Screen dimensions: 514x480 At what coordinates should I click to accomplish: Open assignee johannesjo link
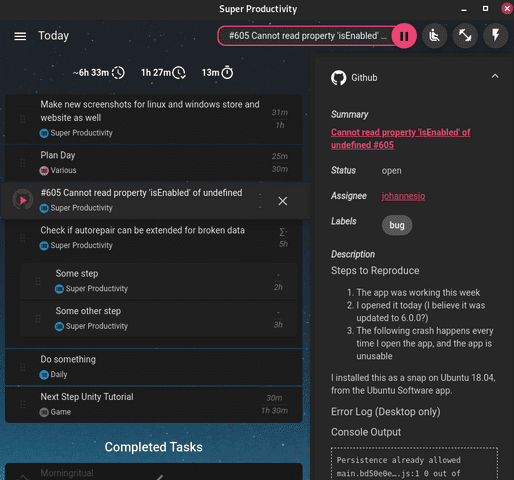pos(403,196)
